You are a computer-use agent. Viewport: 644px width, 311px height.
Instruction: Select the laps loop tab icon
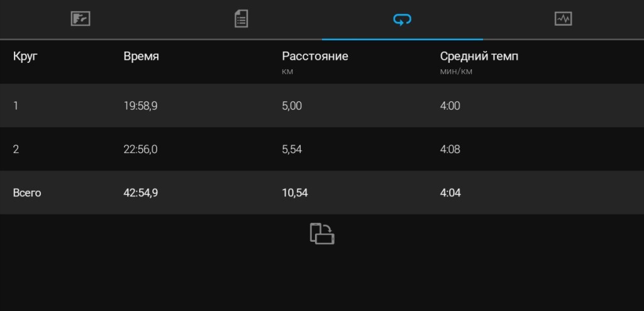coord(402,20)
